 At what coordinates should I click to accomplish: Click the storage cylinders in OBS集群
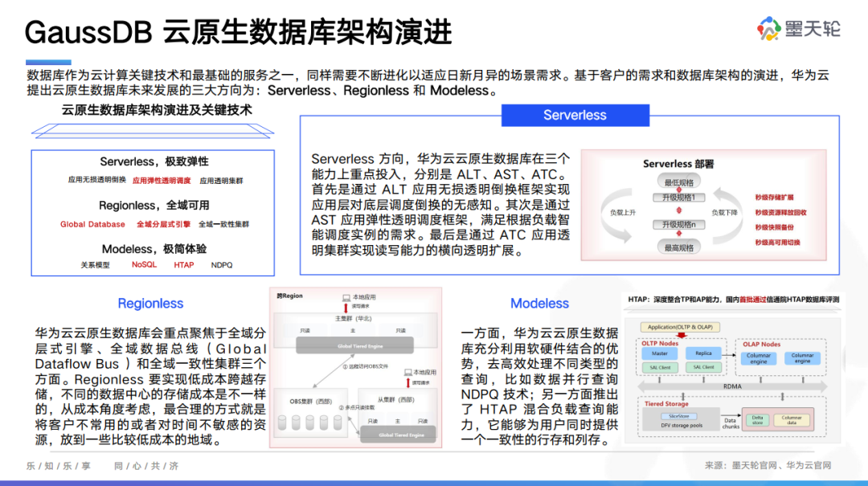point(310,423)
